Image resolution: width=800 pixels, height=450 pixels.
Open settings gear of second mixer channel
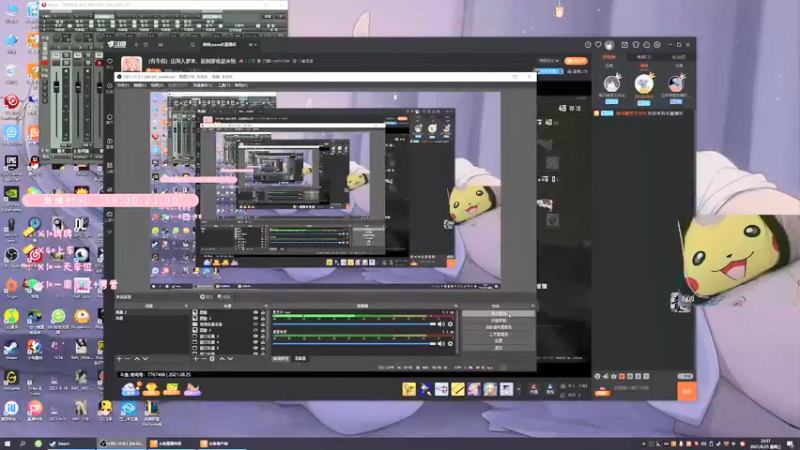[450, 343]
